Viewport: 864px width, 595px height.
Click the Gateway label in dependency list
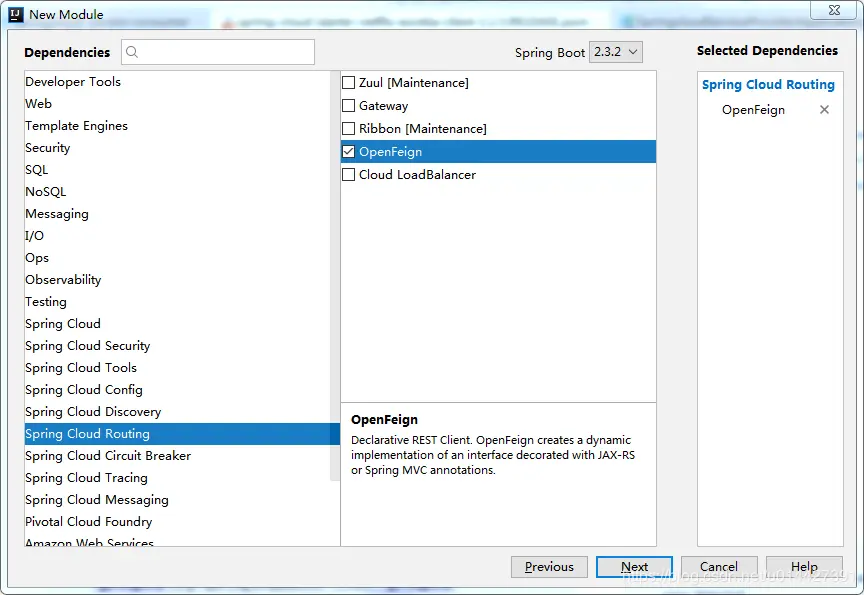[384, 106]
